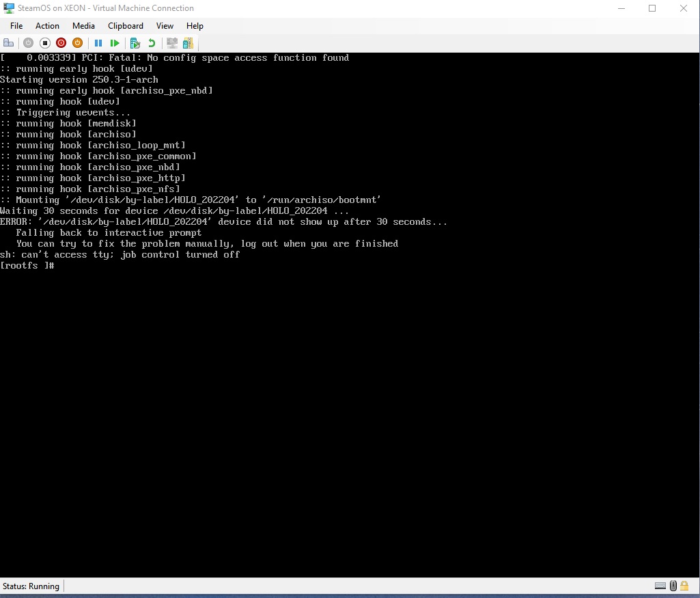This screenshot has height=598, width=700.
Task: Open the Media menu
Action: (83, 26)
